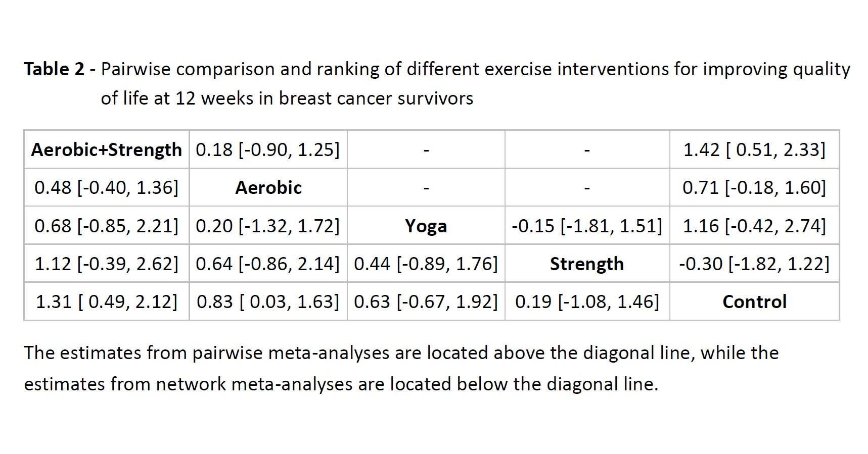Click the cell -0.15 [-1.81, 1.51]
868x454 pixels.
pos(586,226)
